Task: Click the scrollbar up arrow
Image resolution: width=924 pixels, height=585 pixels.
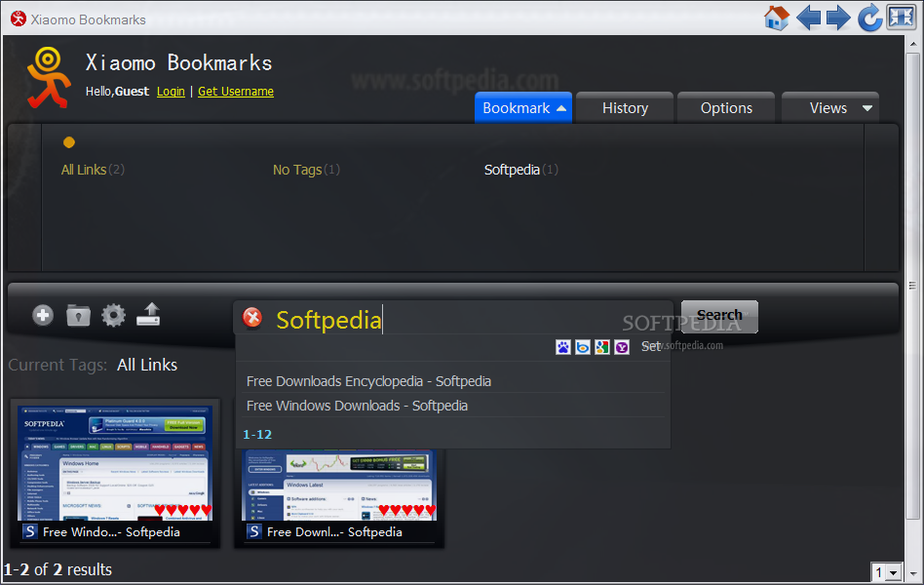Action: (913, 44)
